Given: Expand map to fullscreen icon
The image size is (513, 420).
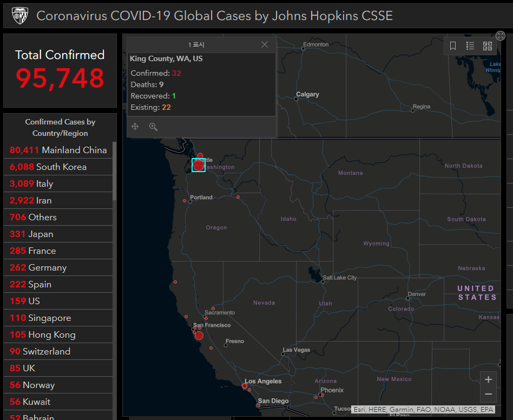Looking at the screenshot, I should [500, 36].
